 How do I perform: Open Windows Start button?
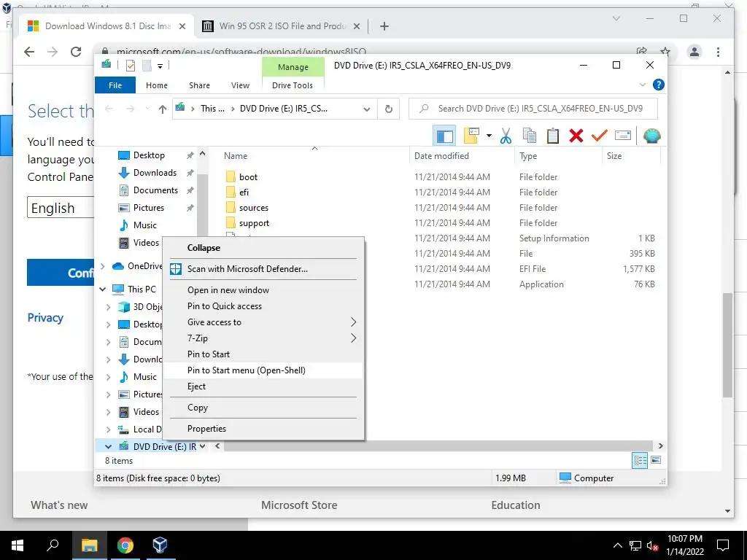tap(18, 545)
